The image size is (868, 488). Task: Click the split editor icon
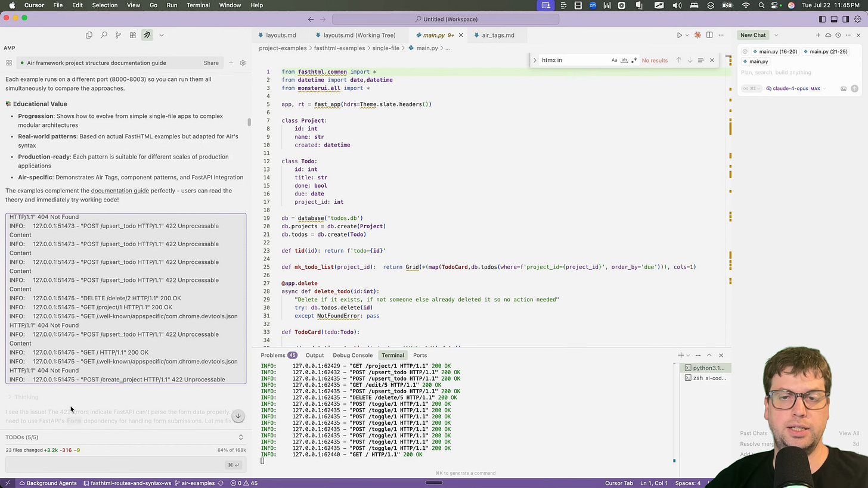[x=709, y=36]
